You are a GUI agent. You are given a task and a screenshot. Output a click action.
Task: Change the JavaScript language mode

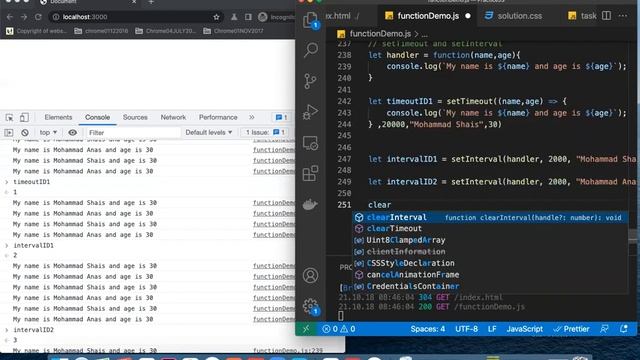coord(524,329)
